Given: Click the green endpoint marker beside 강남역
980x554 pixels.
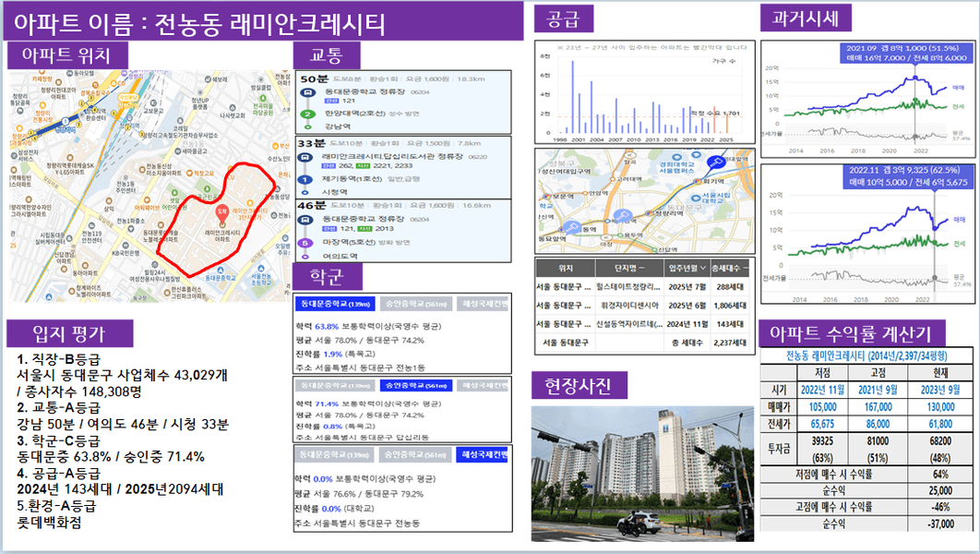Looking at the screenshot, I should (x=307, y=126).
